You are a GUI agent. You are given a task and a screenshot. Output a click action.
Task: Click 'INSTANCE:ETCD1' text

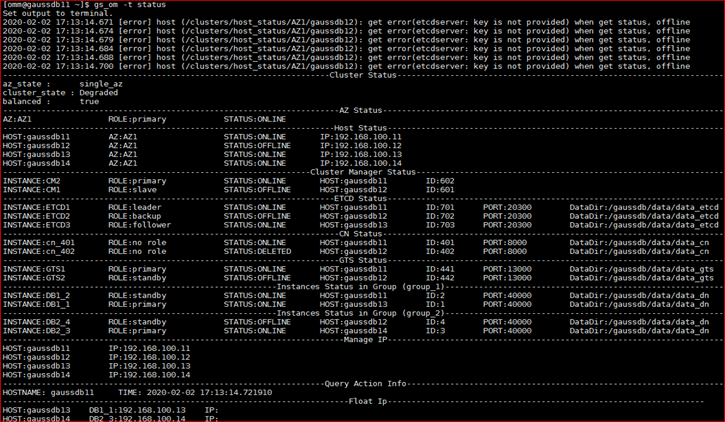point(37,208)
